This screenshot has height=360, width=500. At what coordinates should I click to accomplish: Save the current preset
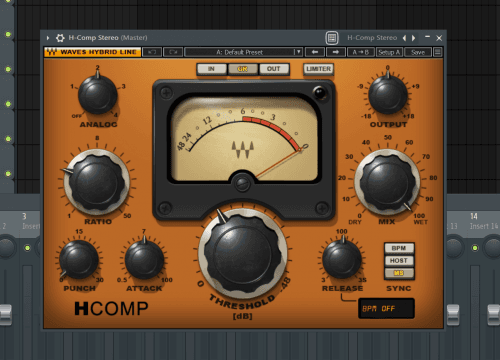tap(418, 52)
